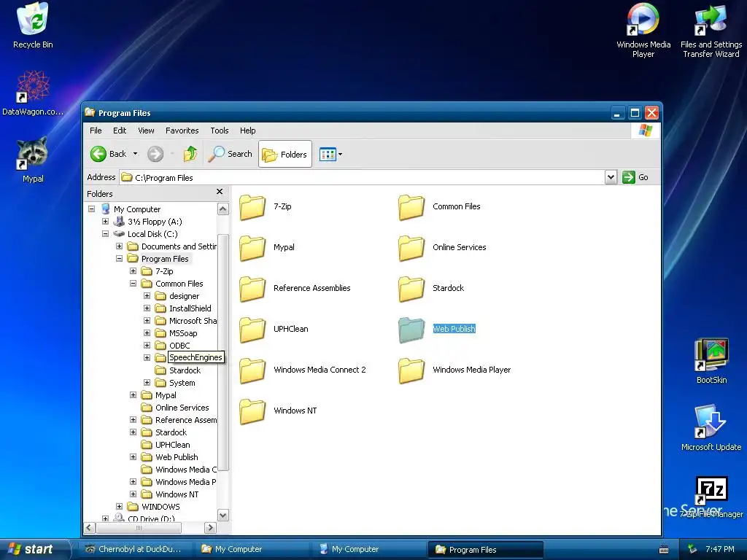Click folder tree scrollbar down arrow
Screen dimensions: 747x560
(x=223, y=516)
